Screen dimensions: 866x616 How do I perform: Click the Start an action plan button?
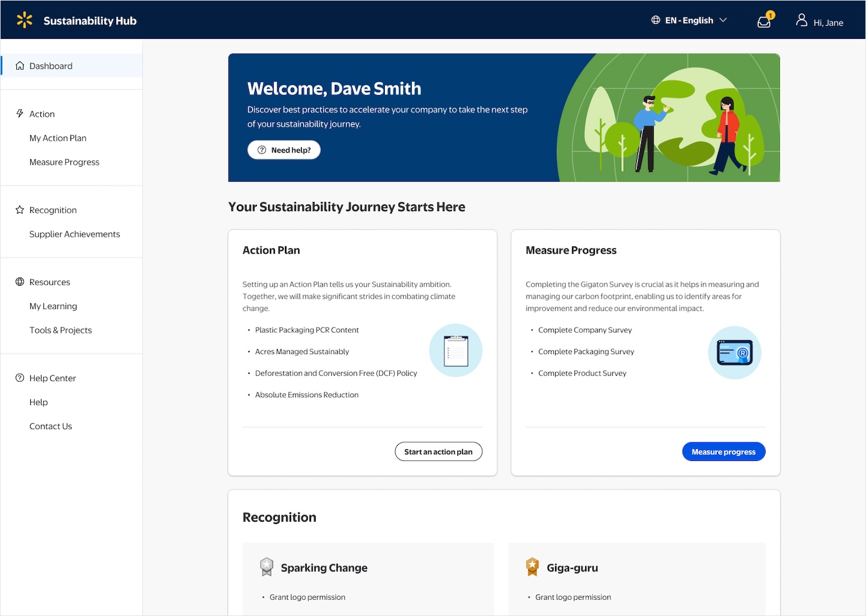pos(438,451)
